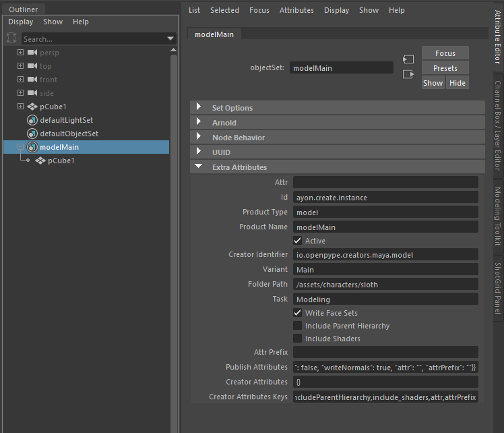Collapse the Extra Attributes section
Viewport: 504px width, 433px height.
tap(199, 167)
